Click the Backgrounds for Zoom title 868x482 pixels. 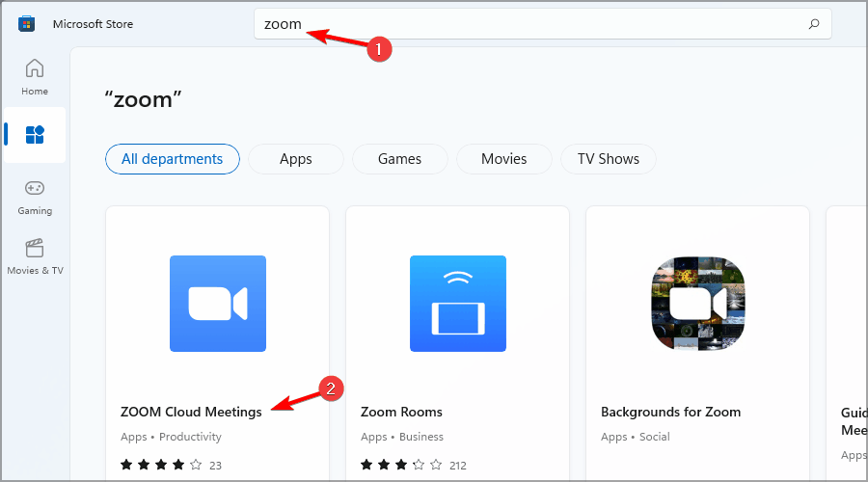[670, 412]
